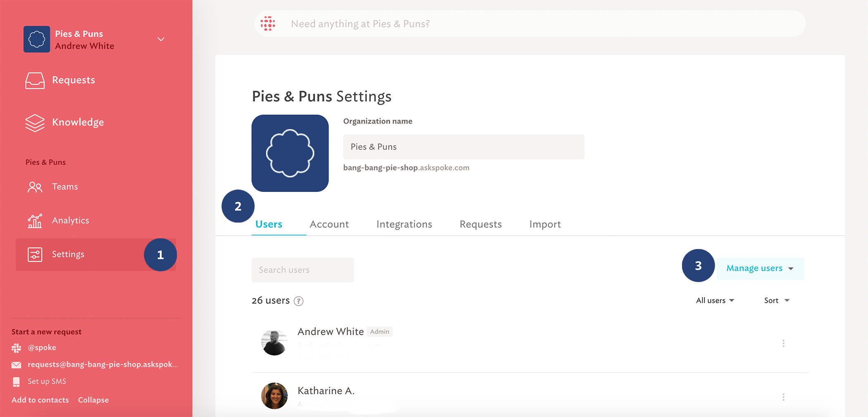The height and width of the screenshot is (417, 868).
Task: Click the Katharine A. name in user list
Action: [x=326, y=391]
